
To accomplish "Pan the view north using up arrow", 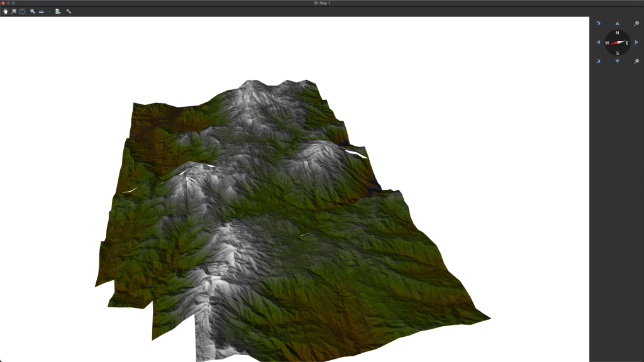I will 618,23.
